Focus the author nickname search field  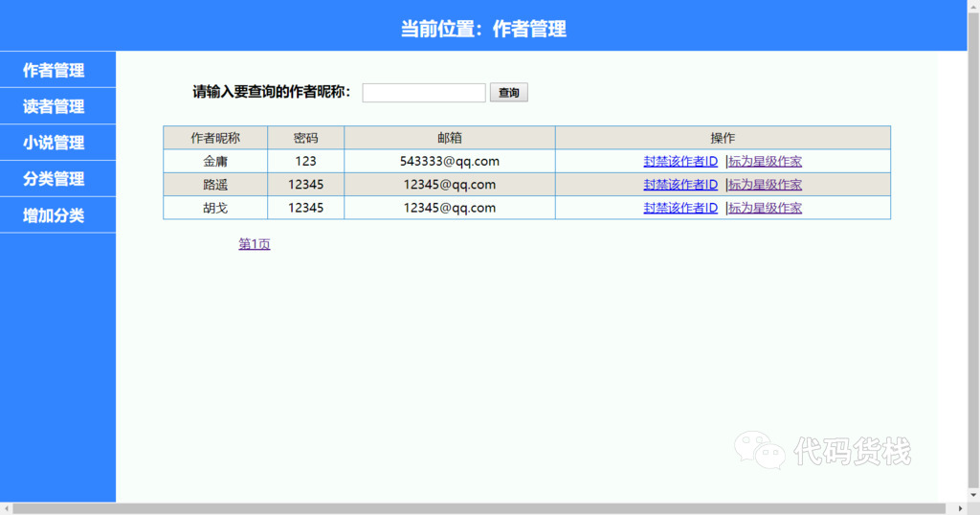(x=424, y=93)
